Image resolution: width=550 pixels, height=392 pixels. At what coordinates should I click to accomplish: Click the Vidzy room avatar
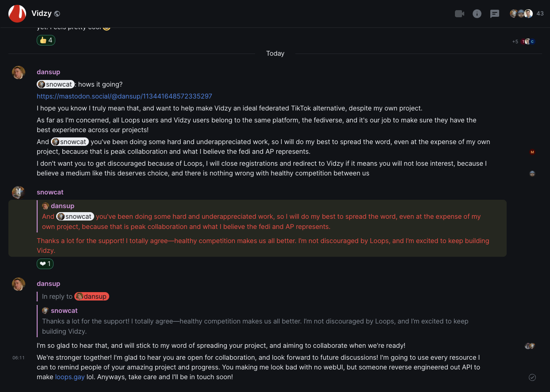point(17,14)
